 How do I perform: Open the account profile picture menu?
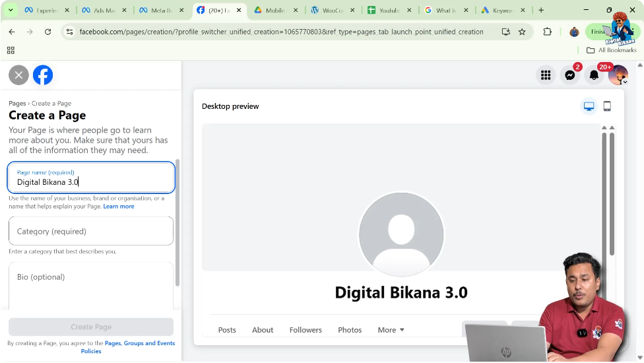pos(618,75)
